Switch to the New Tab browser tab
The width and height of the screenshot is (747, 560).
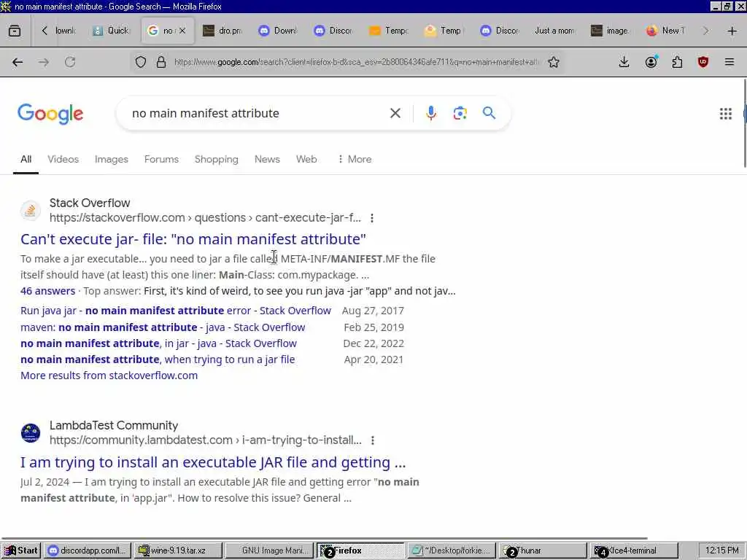click(667, 31)
